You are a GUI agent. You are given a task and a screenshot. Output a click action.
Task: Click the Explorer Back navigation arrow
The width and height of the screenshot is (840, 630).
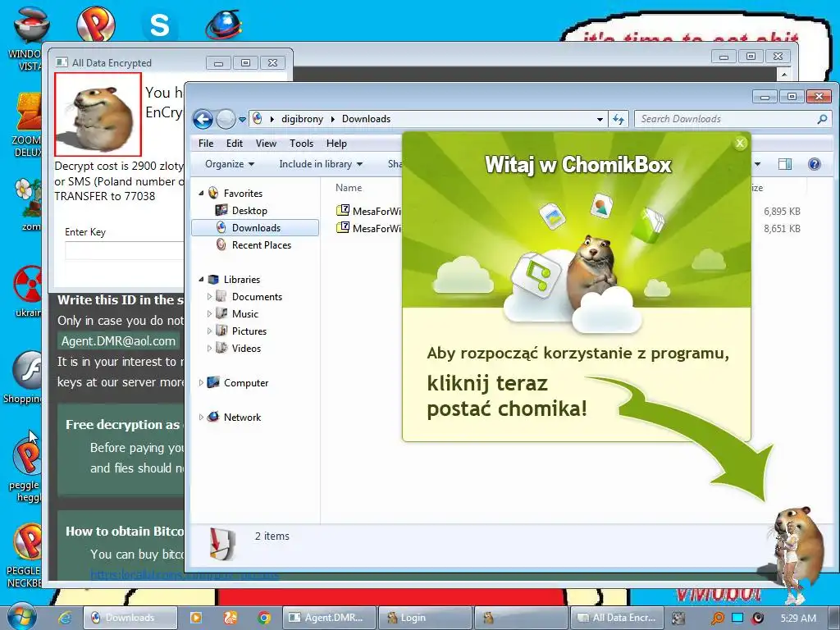(203, 119)
